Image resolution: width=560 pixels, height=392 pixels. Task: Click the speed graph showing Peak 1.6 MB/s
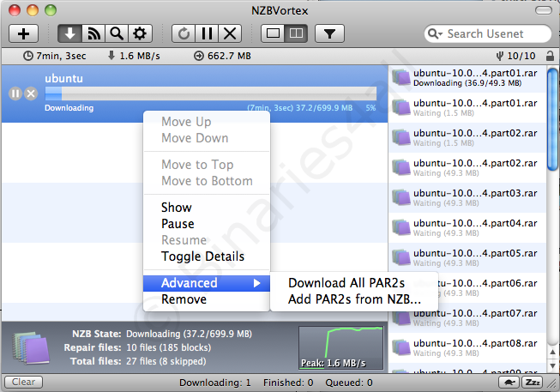(341, 347)
